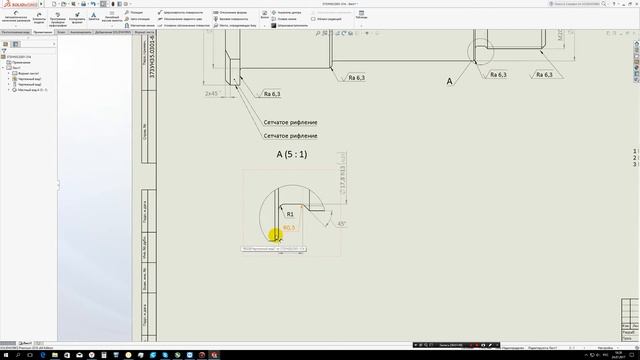Open File Explorer from the taskbar
Screen dimensions: 640x360
click(x=55, y=355)
